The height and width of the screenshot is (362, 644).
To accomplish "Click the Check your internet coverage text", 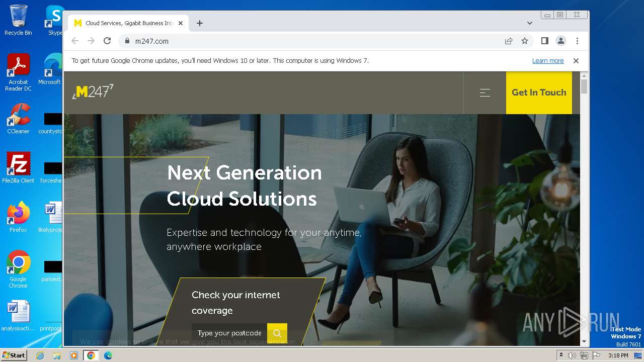I will pos(236,303).
